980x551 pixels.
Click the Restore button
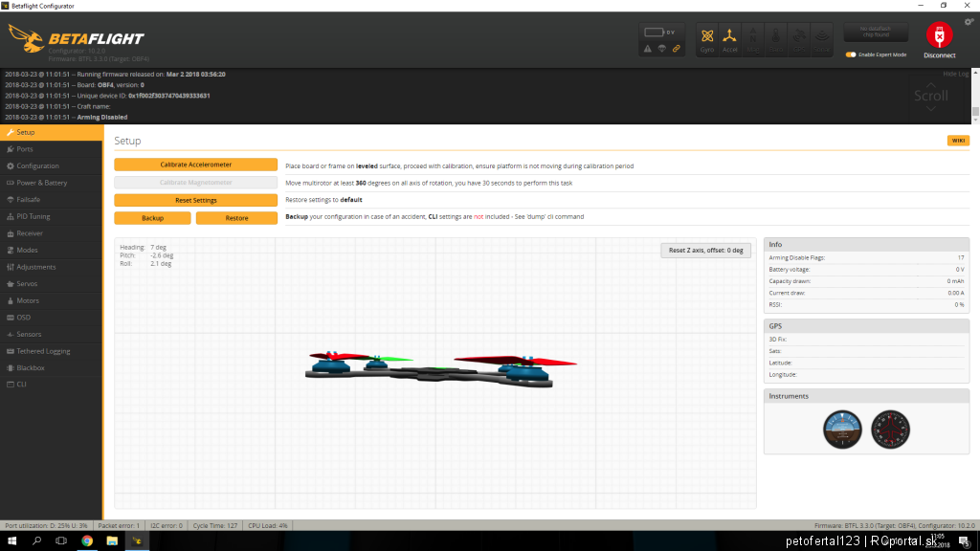point(237,218)
